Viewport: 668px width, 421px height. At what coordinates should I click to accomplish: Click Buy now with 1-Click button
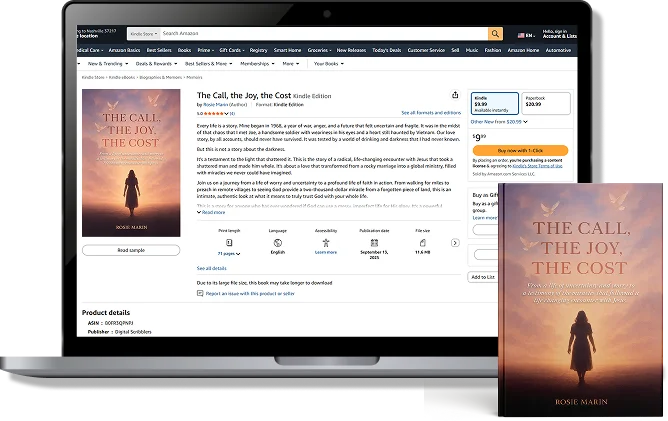pos(520,150)
